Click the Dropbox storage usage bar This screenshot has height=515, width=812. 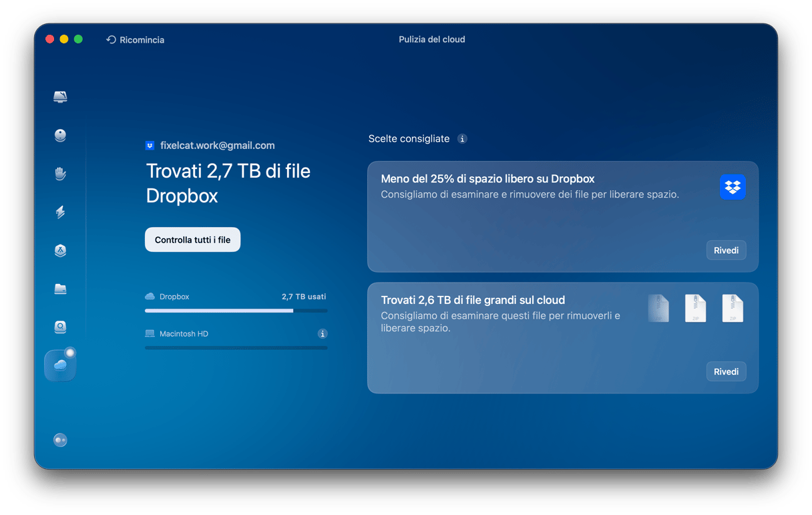pyautogui.click(x=236, y=311)
